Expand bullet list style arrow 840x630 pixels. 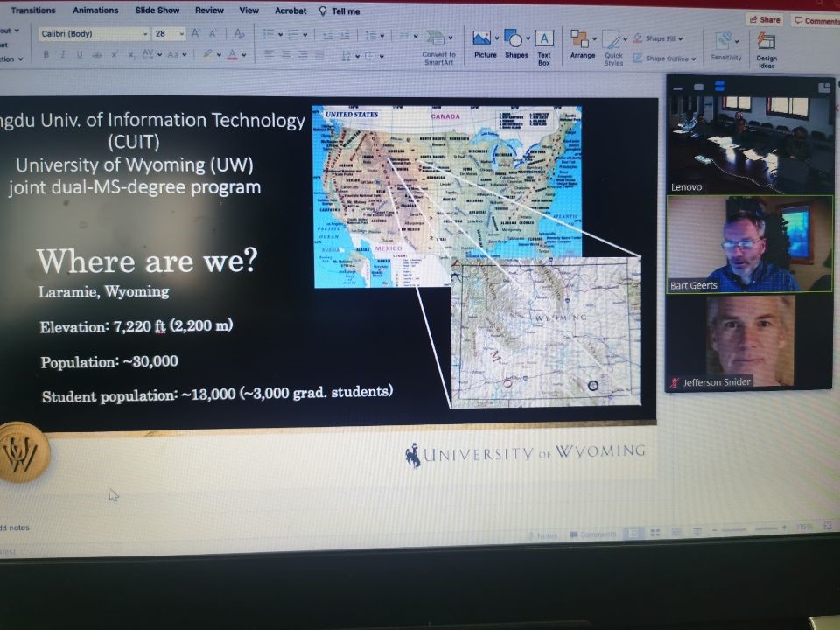[280, 35]
